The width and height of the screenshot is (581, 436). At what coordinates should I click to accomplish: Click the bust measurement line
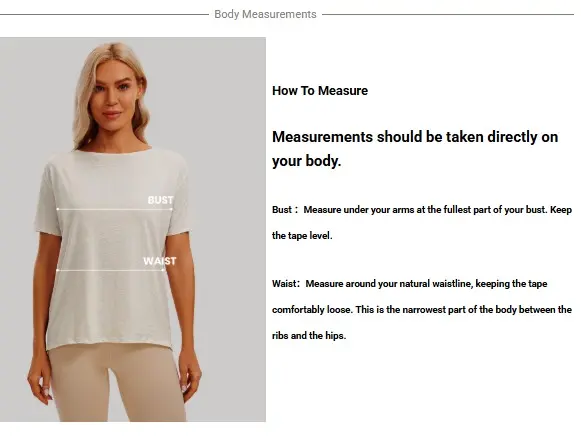pos(114,209)
